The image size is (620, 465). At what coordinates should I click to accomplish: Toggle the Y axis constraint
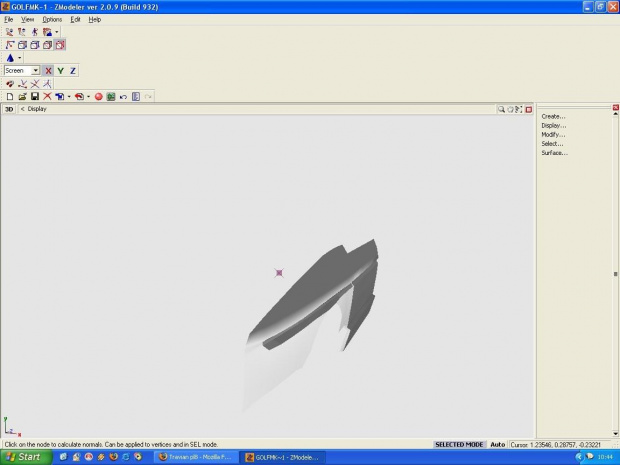click(x=60, y=71)
